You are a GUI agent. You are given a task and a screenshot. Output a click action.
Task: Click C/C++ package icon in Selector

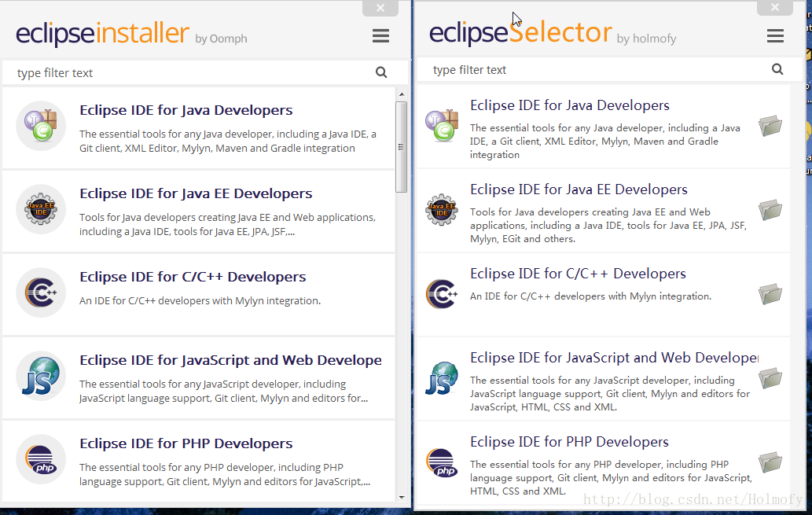click(x=442, y=294)
